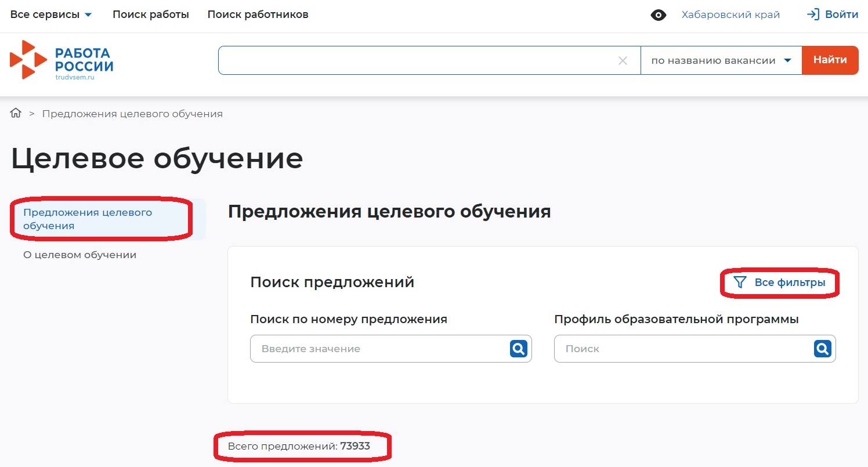Click the magnifier in the education profile field
Viewport: 868px width, 467px height.
tap(822, 348)
